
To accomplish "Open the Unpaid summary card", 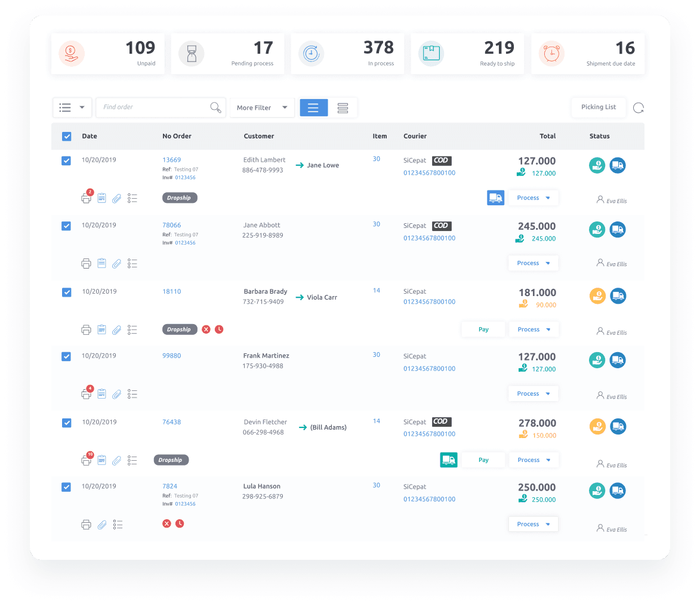I will (x=108, y=54).
